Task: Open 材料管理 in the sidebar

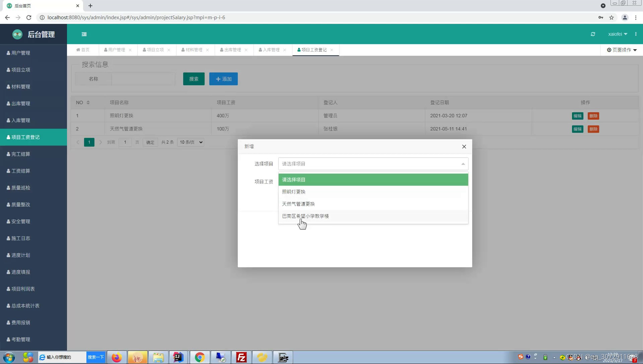Action: pos(33,87)
